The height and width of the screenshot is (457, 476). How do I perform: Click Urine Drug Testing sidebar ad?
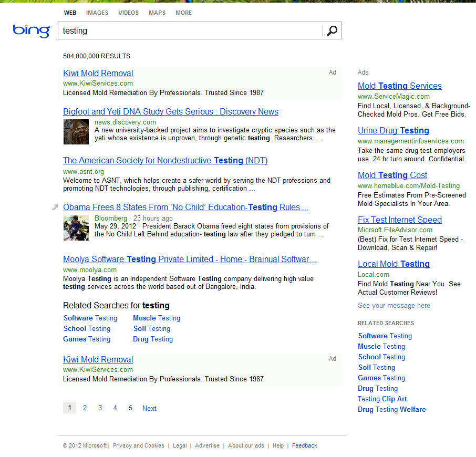pyautogui.click(x=394, y=130)
